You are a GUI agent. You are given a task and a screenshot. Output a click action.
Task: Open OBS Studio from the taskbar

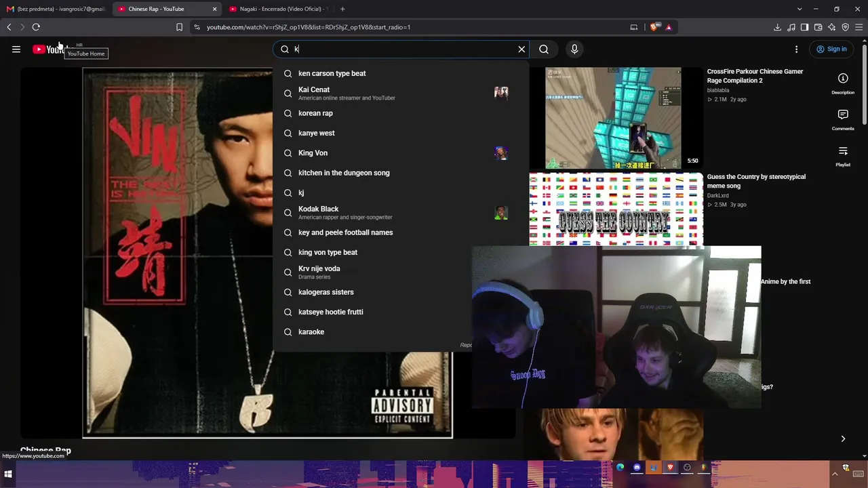[687, 467]
